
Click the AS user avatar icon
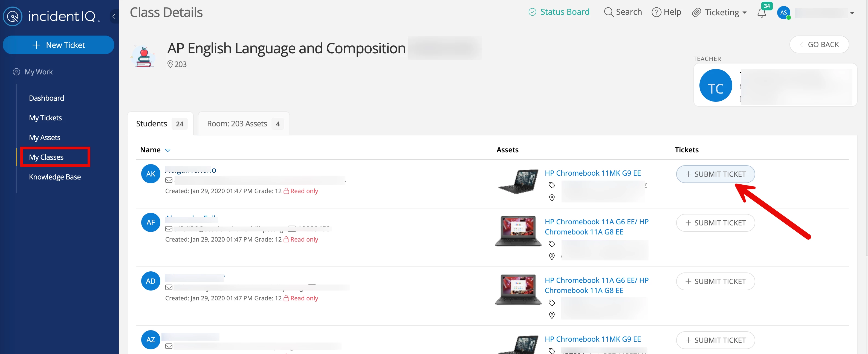(783, 13)
